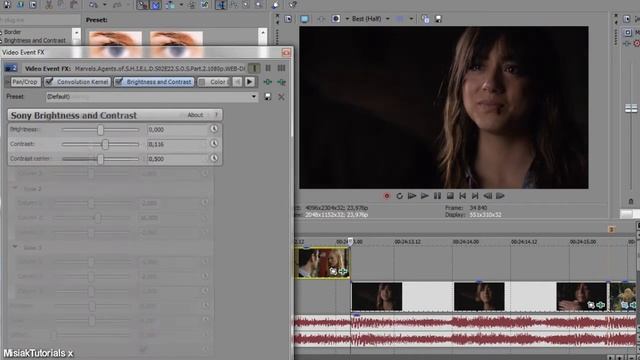
Task: Open Project Video Properties in the preview toolbar
Action: 288,19
